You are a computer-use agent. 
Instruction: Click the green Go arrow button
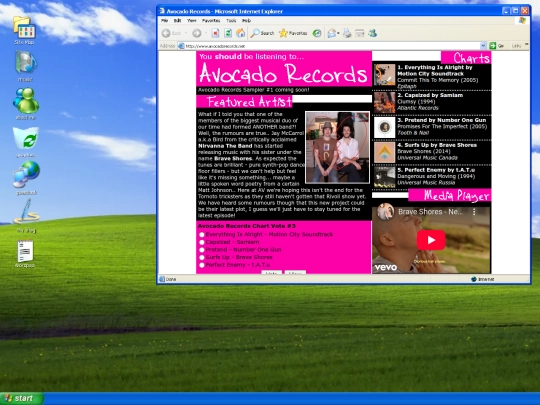pyautogui.click(x=493, y=45)
